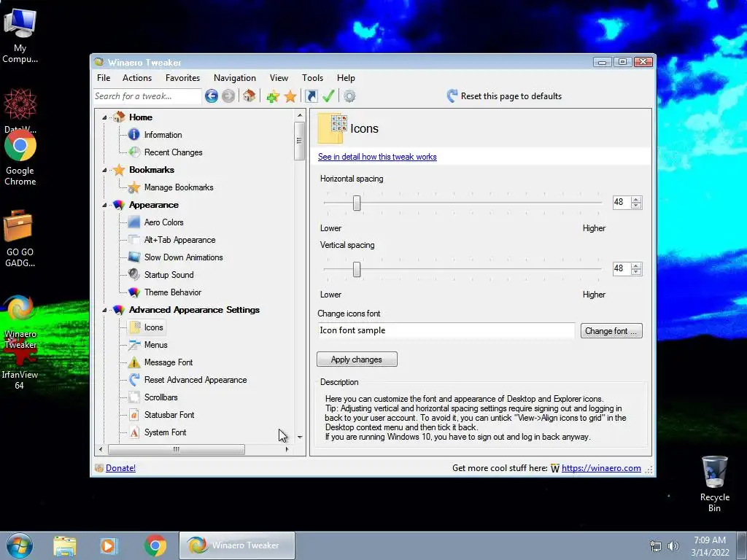Select Startup Sound tweak

click(x=169, y=275)
